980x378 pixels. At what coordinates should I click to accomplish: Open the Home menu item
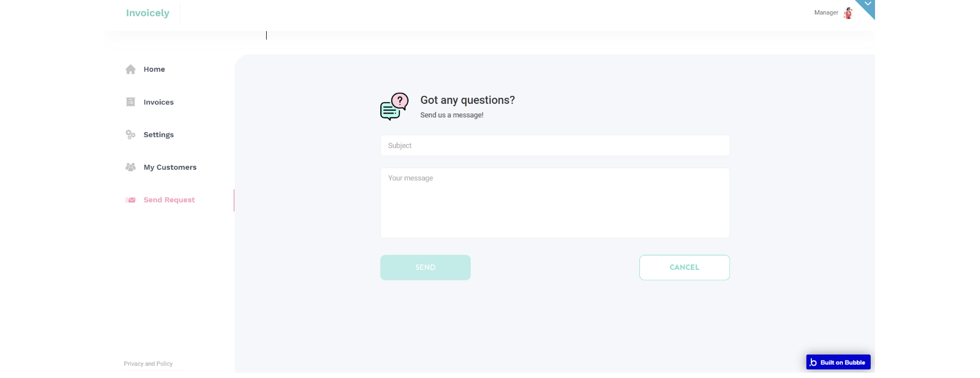pos(154,70)
